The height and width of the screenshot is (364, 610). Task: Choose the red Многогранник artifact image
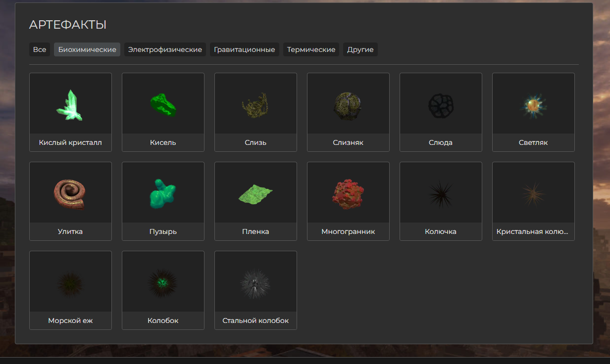tap(348, 194)
